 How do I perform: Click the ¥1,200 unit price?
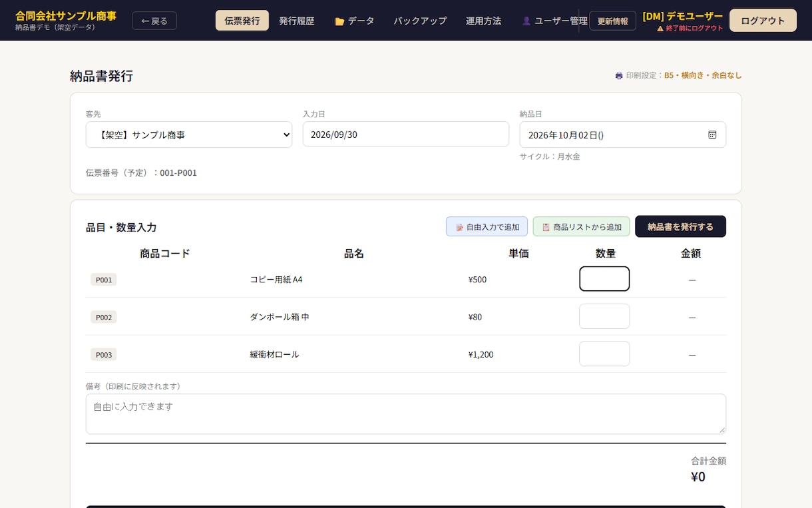[x=481, y=354]
